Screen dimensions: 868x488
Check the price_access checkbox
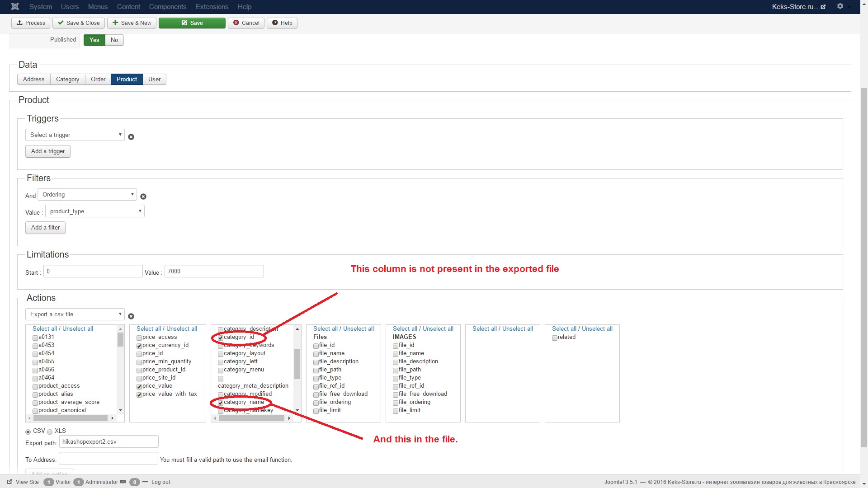click(139, 338)
